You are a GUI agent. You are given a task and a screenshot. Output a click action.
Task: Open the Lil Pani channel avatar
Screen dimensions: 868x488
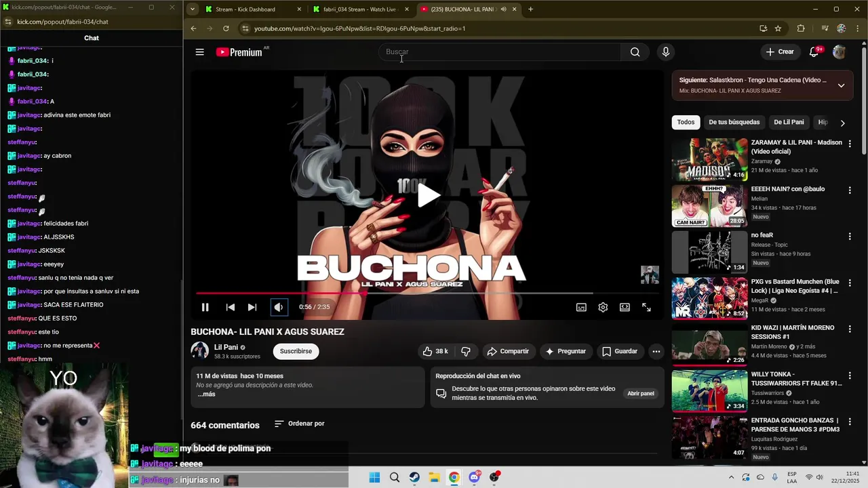click(x=199, y=350)
